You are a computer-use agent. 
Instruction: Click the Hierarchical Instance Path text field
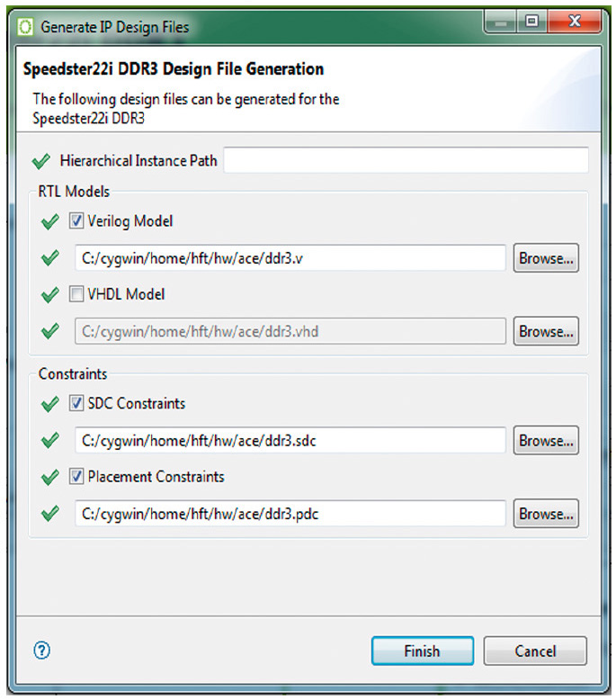[406, 160]
